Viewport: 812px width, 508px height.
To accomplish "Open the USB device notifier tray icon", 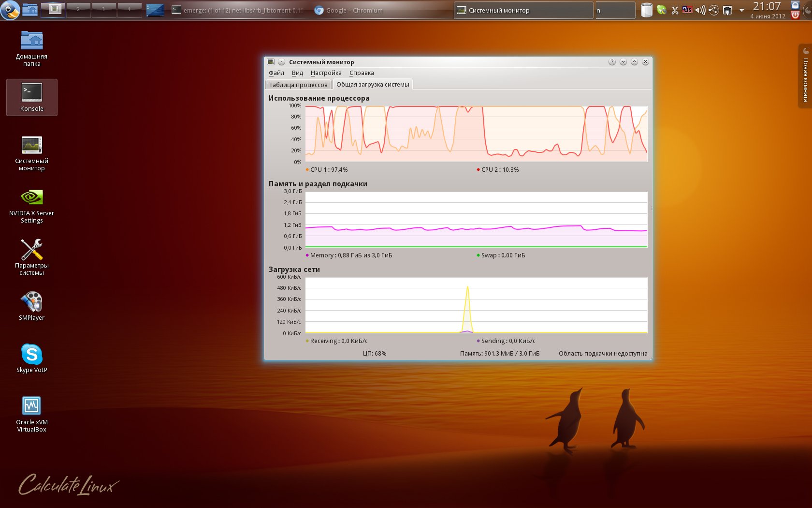I will point(713,10).
